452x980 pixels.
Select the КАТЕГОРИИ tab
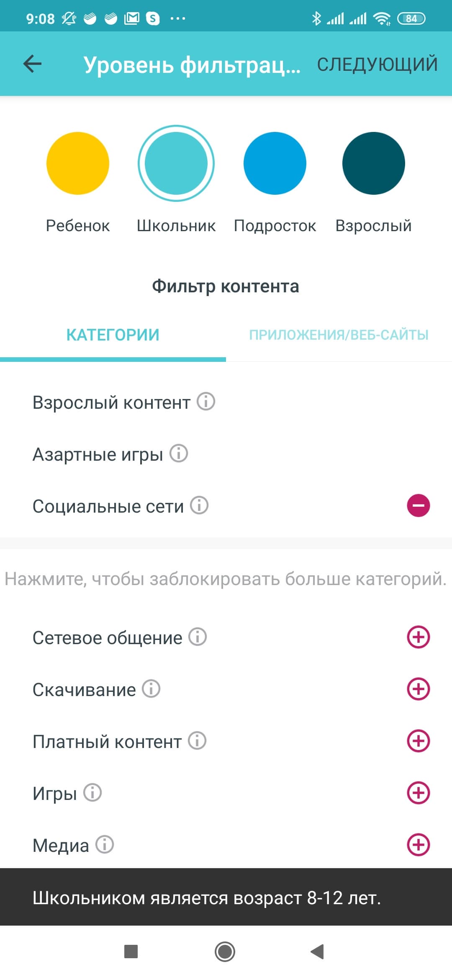[113, 335]
